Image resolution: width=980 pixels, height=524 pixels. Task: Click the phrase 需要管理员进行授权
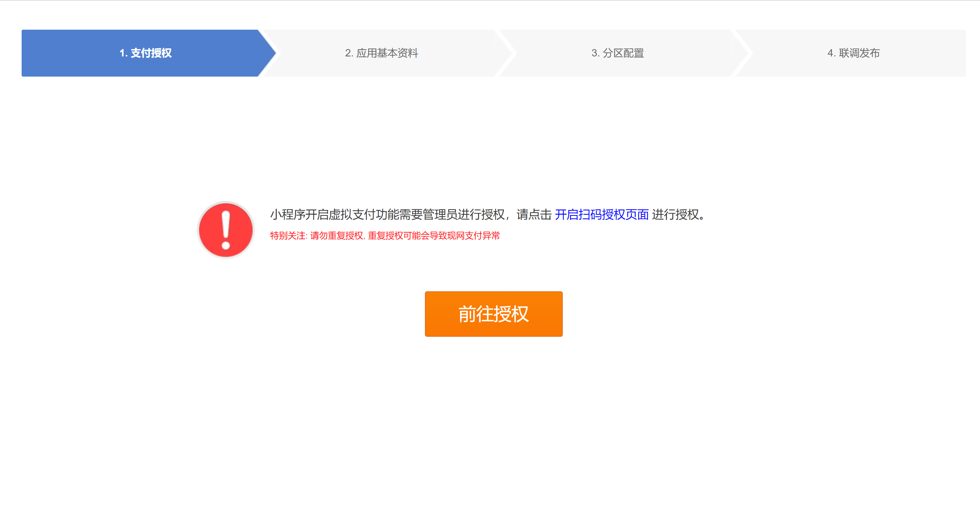pyautogui.click(x=452, y=214)
